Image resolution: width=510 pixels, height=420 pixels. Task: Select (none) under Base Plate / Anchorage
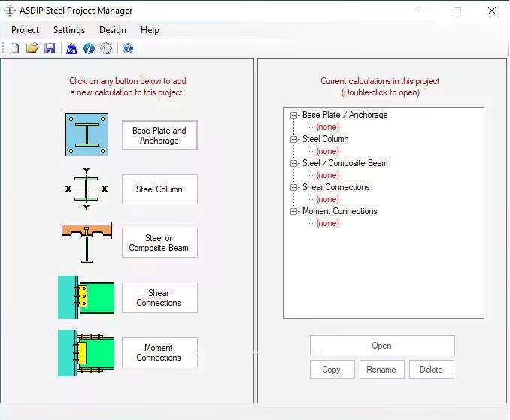point(327,127)
